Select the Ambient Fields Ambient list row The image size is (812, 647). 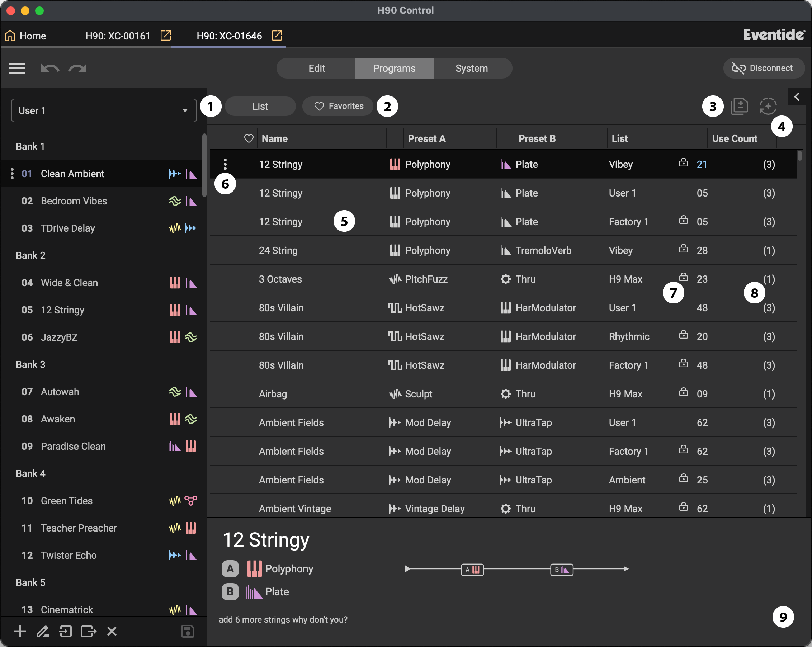(503, 480)
